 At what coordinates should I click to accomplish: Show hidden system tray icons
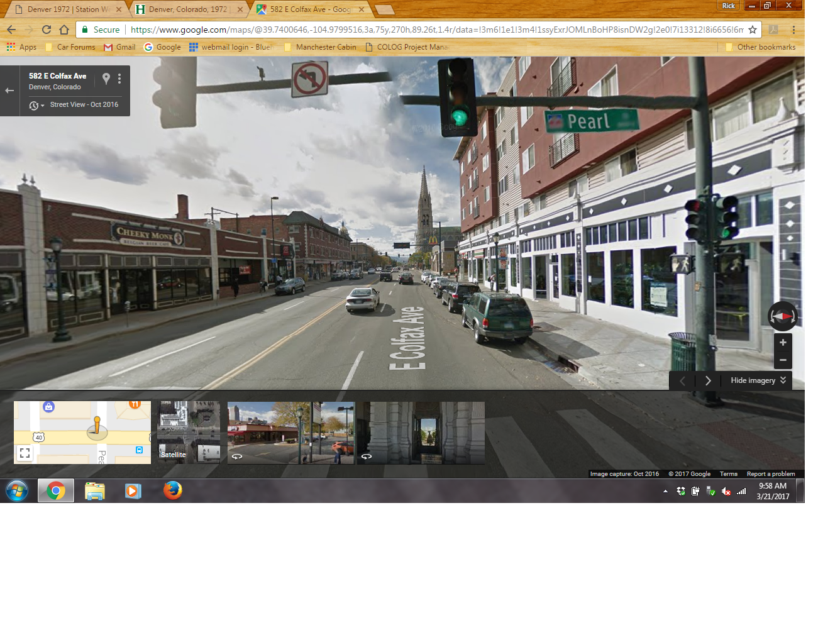[665, 491]
